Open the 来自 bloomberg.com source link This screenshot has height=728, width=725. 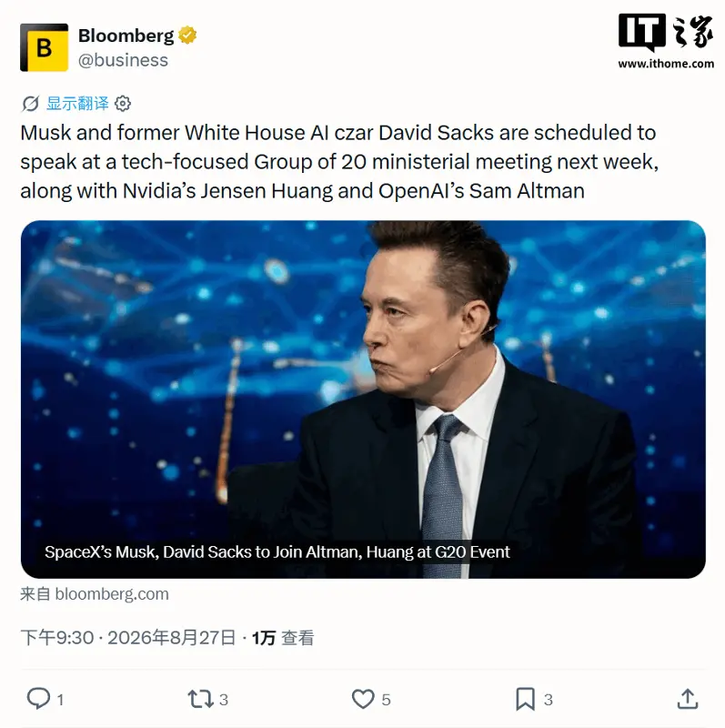95,594
